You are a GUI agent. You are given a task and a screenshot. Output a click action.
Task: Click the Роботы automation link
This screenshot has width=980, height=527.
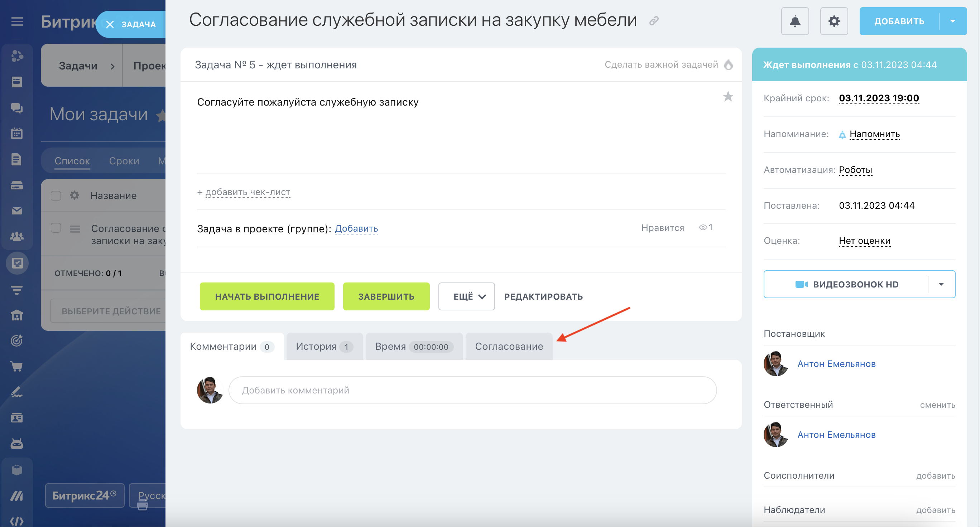point(855,170)
